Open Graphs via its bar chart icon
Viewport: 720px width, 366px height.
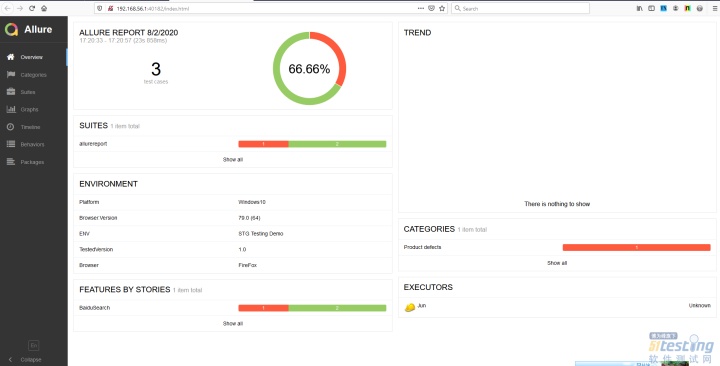(11, 109)
